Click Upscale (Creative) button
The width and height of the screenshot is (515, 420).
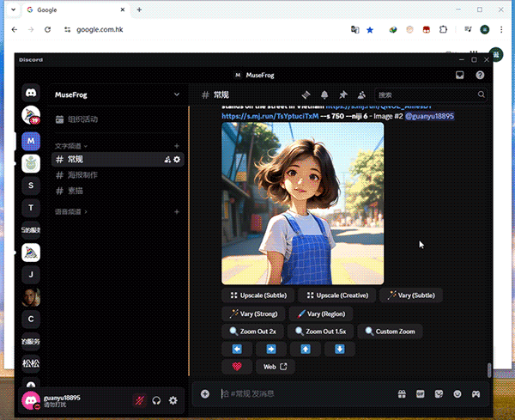tap(337, 295)
